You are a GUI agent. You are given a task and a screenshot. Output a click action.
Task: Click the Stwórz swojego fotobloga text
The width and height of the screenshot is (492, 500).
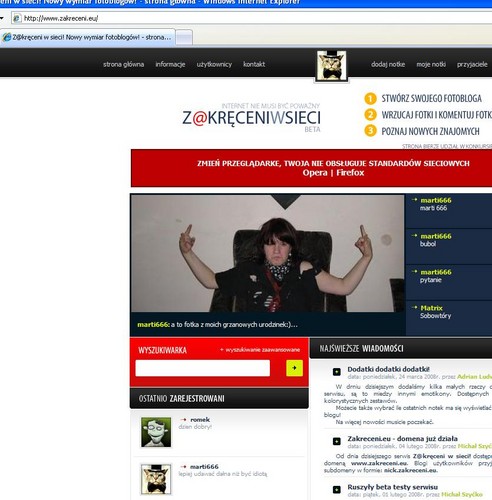[x=432, y=98]
